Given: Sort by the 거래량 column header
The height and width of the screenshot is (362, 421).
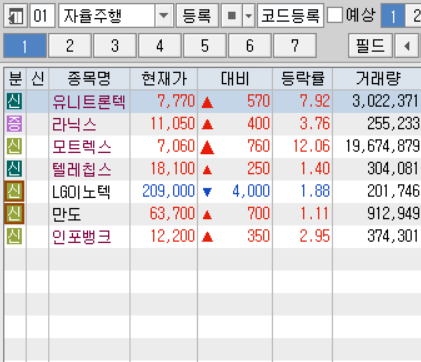Looking at the screenshot, I should 377,79.
